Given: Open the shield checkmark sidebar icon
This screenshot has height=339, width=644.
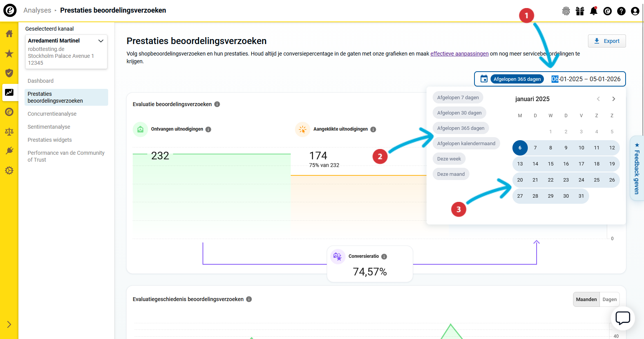Looking at the screenshot, I should tap(9, 73).
